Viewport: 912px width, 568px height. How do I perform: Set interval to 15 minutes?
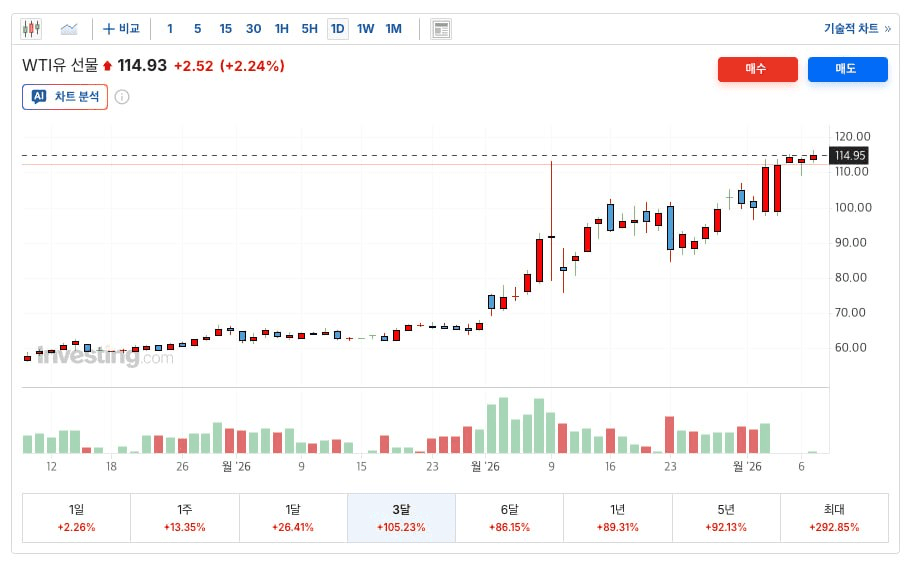click(225, 29)
